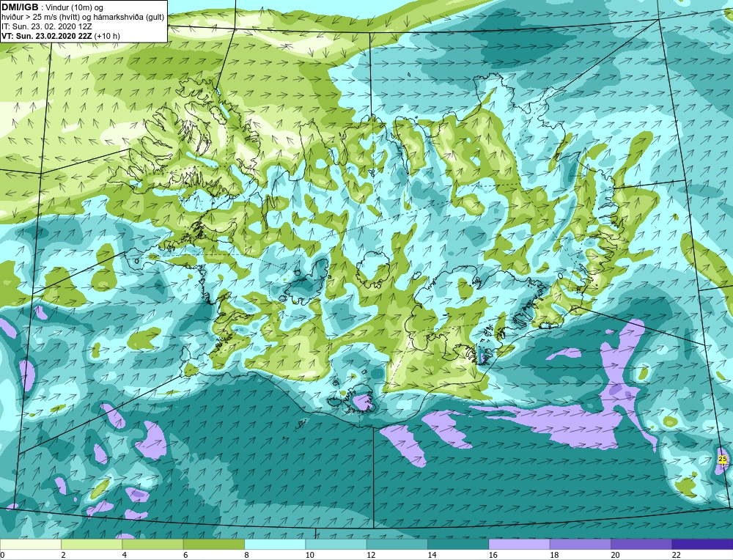Click the legend scale label '6'
The width and height of the screenshot is (733, 560).
tap(185, 555)
